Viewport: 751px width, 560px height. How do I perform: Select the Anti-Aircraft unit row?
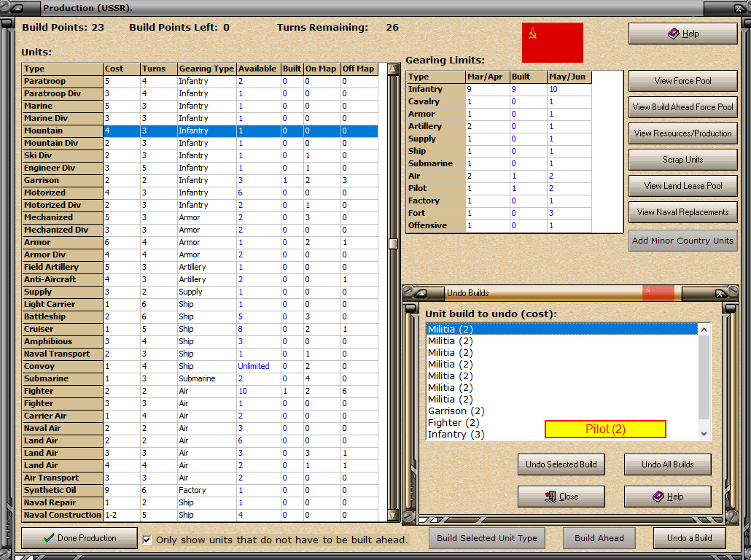pyautogui.click(x=201, y=279)
